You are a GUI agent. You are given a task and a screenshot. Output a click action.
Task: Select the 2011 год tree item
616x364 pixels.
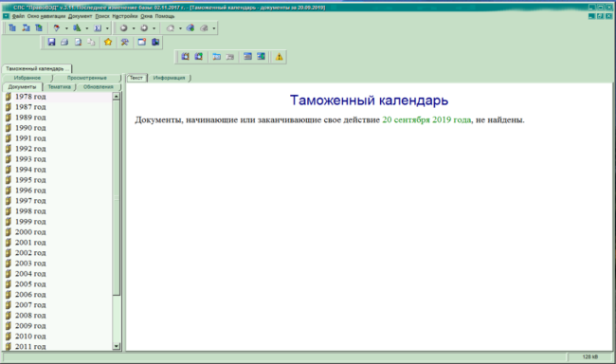point(30,347)
